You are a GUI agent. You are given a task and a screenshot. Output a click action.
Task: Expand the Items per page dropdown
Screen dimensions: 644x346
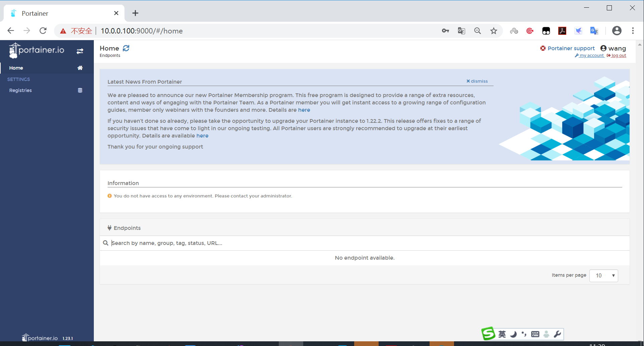point(604,275)
